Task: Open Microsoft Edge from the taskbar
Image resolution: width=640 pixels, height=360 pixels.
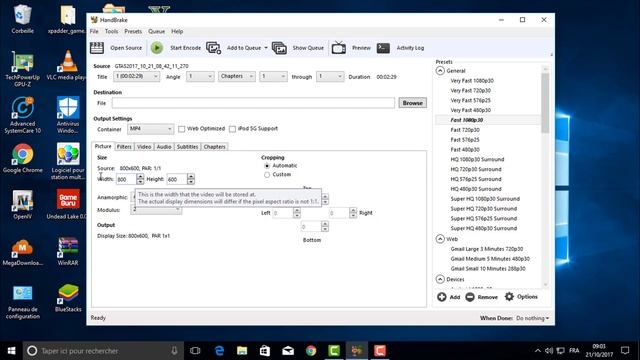Action: point(219,351)
